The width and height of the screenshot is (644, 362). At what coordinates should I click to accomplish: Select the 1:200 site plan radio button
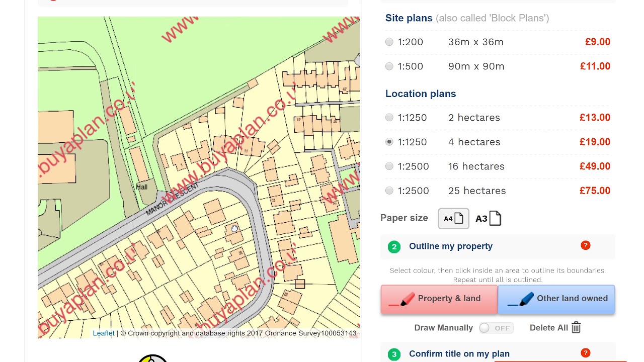click(389, 42)
